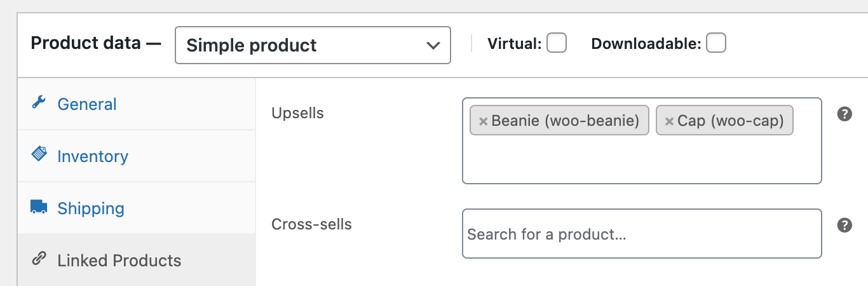The width and height of the screenshot is (868, 286).
Task: Remove Cap from upsells via its x
Action: [669, 121]
